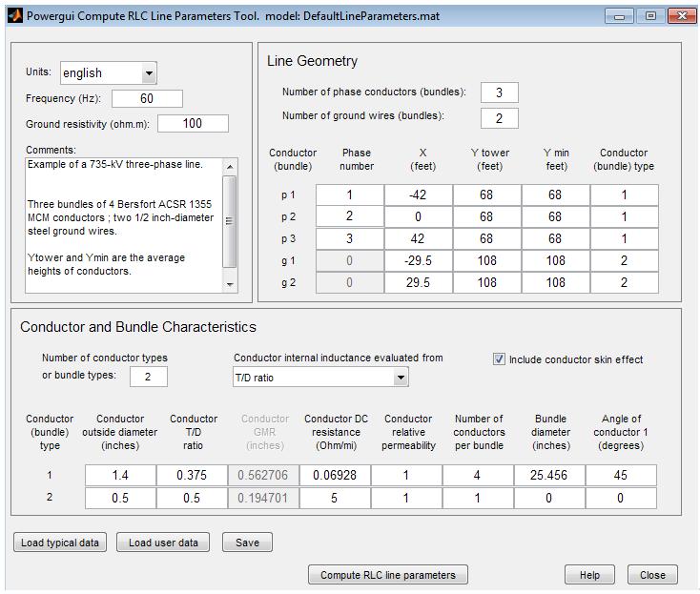Click type 1 DC resistance 0.06928
The image size is (700, 594).
335,475
